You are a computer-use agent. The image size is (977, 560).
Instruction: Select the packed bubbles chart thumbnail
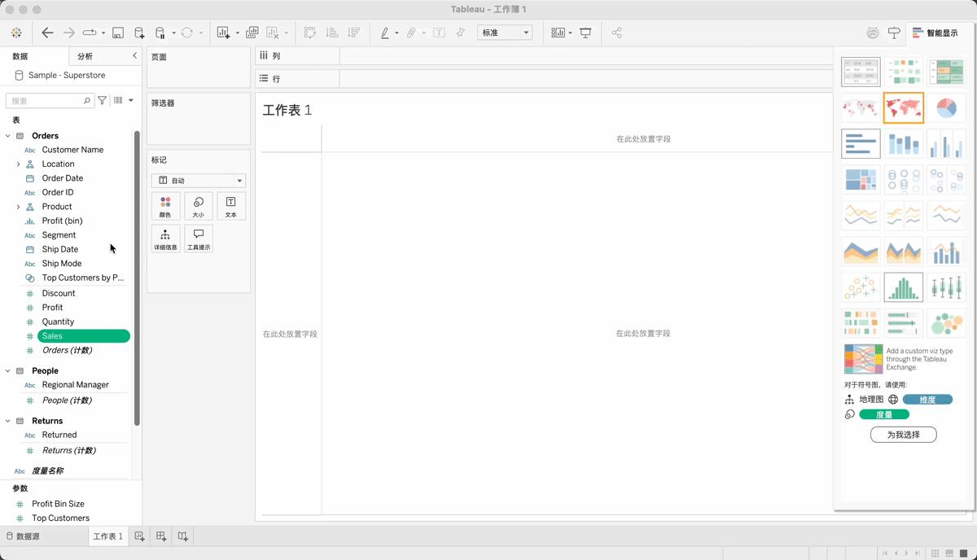[x=946, y=323]
